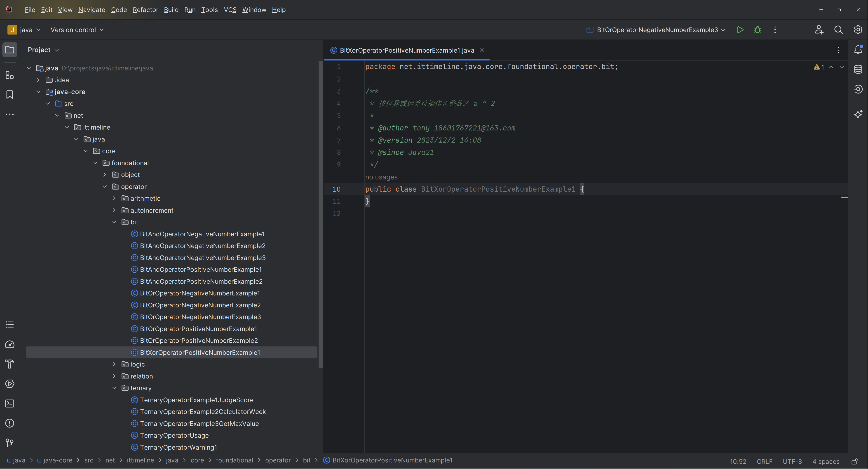868x469 pixels.
Task: Go to previous highlighted error arrow
Action: pos(831,67)
